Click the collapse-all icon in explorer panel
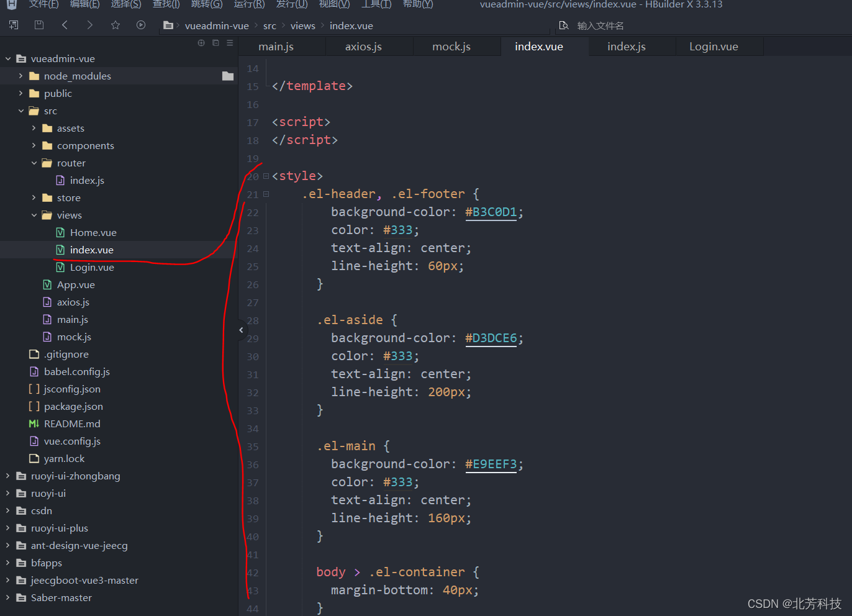This screenshot has width=852, height=616. (215, 43)
